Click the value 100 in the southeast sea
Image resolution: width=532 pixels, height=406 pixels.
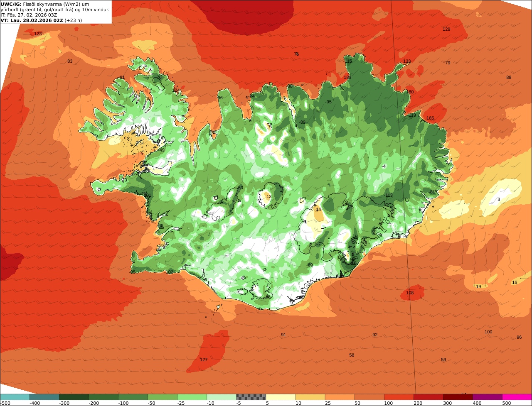pyautogui.click(x=488, y=332)
